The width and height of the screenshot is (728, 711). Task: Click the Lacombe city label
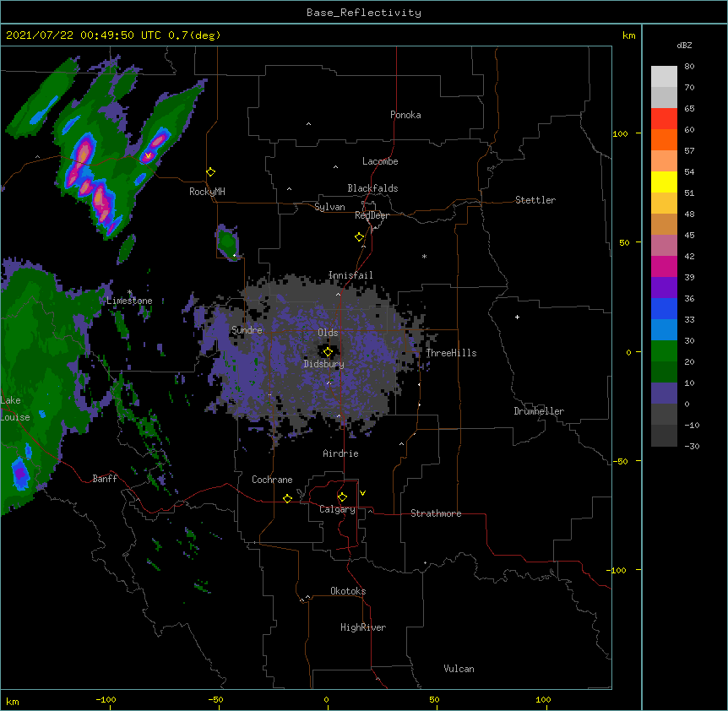[x=380, y=161]
